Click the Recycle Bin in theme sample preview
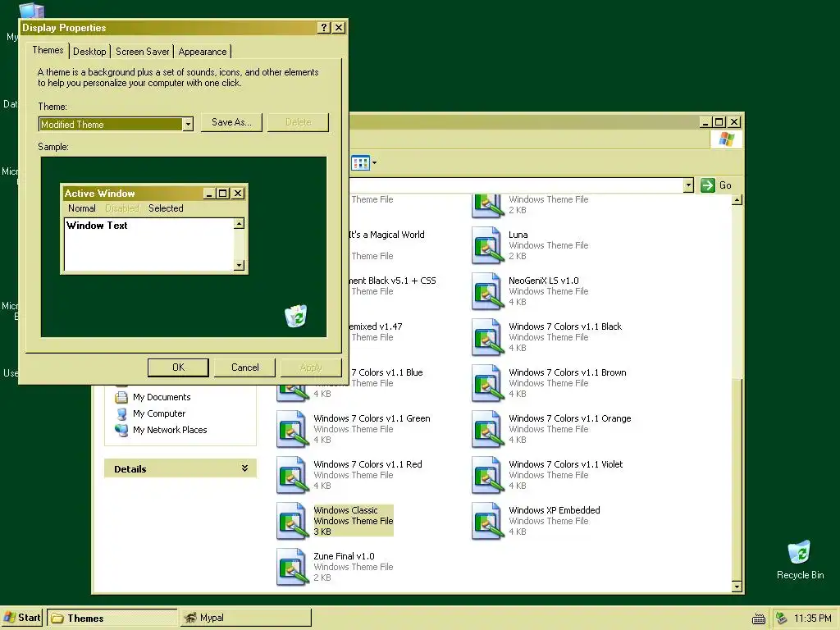The height and width of the screenshot is (630, 840). (295, 316)
